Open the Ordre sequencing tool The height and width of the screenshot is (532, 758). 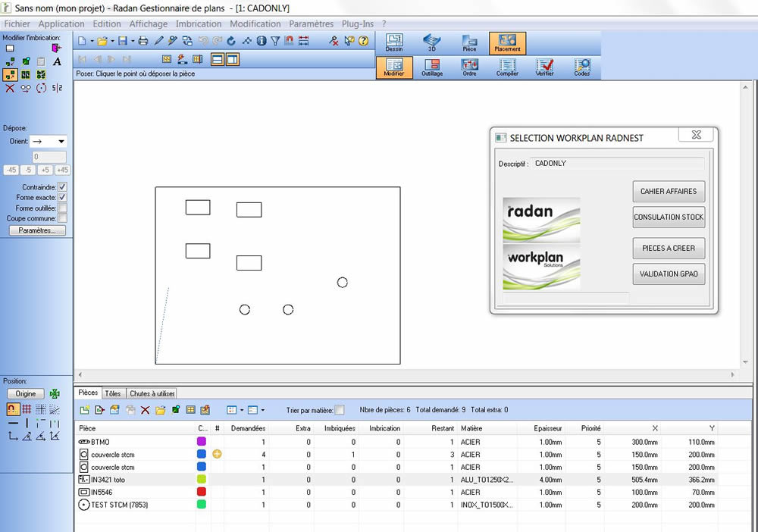pos(469,67)
